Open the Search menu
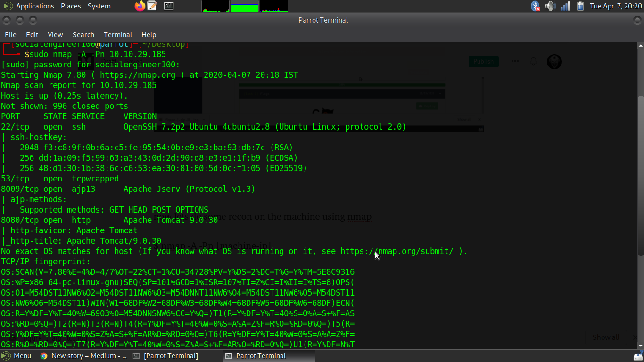 point(83,35)
